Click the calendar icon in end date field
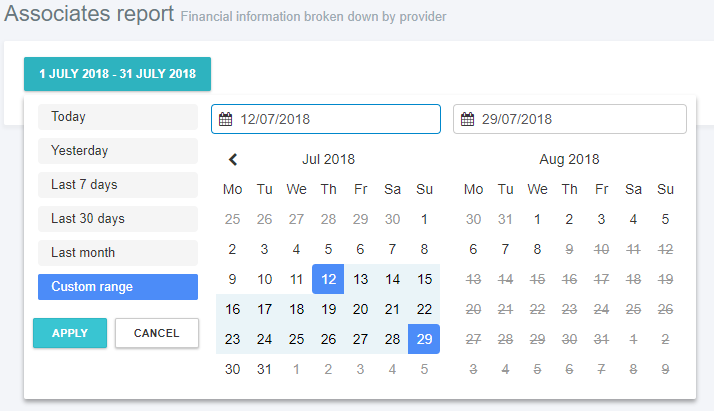The height and width of the screenshot is (411, 714). 467,119
